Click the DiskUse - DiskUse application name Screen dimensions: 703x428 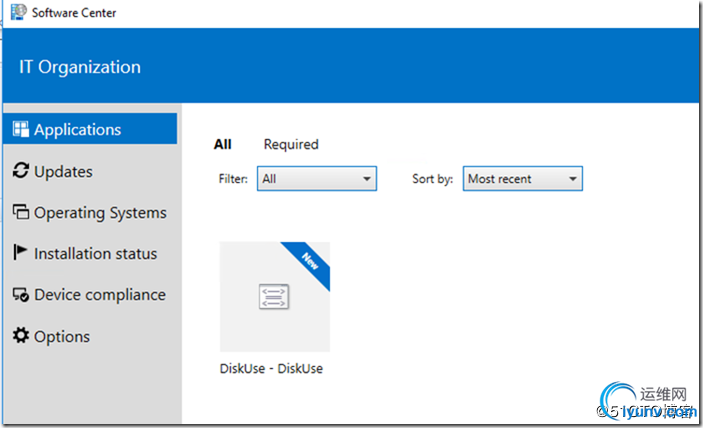pyautogui.click(x=271, y=368)
